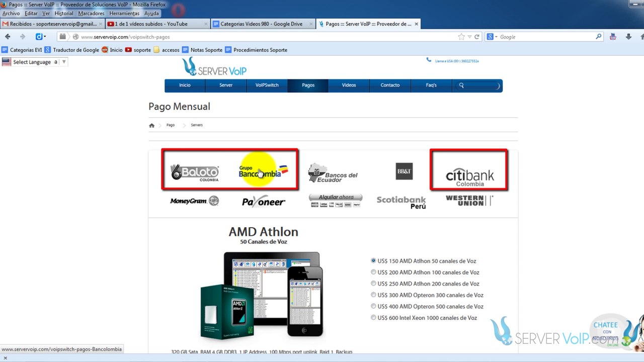Choose the BB&T bank logo

click(404, 171)
